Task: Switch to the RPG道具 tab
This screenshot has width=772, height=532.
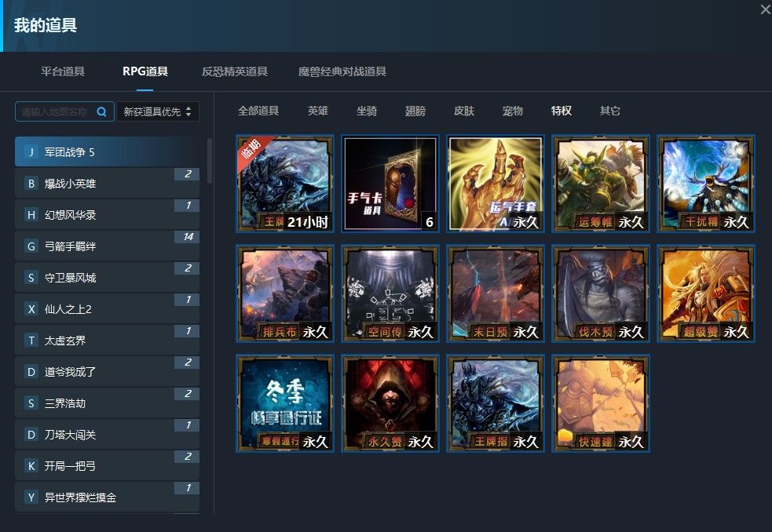Action: click(x=145, y=71)
